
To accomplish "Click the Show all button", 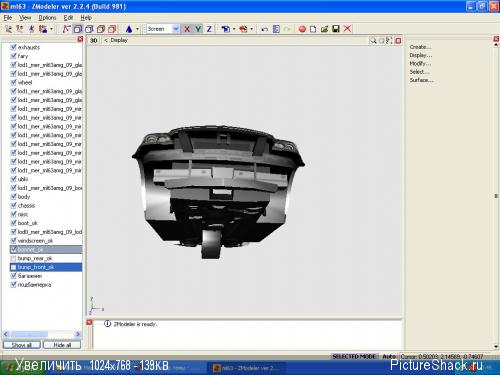I will 22,345.
